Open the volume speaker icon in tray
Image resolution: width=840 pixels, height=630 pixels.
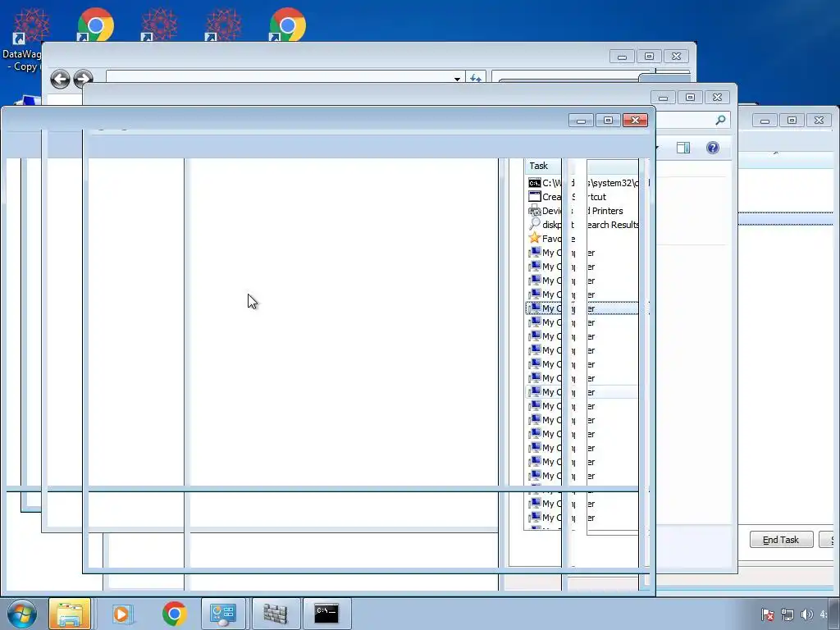pos(806,614)
